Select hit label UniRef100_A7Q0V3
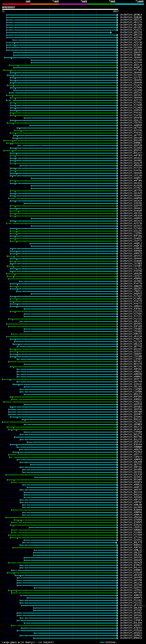 coord(131,628)
